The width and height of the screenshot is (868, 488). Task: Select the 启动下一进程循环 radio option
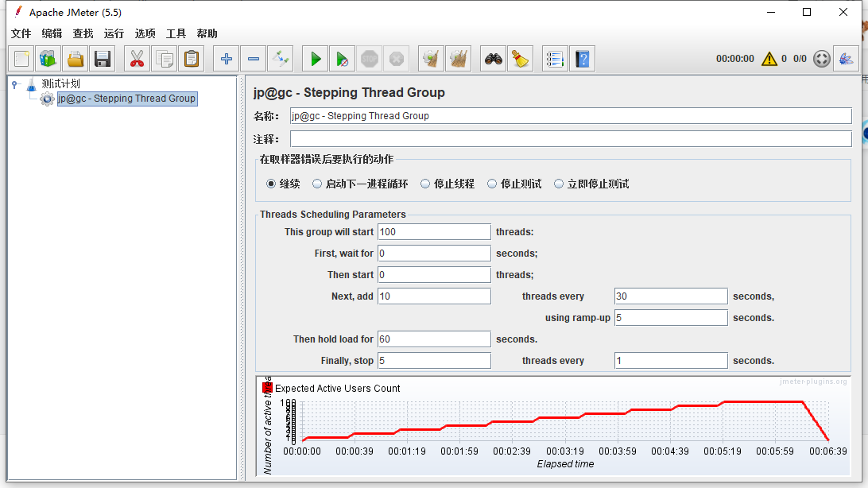316,184
